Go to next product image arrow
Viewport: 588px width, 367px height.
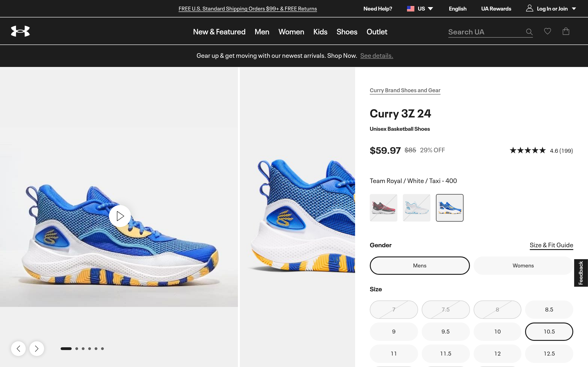[x=37, y=349]
